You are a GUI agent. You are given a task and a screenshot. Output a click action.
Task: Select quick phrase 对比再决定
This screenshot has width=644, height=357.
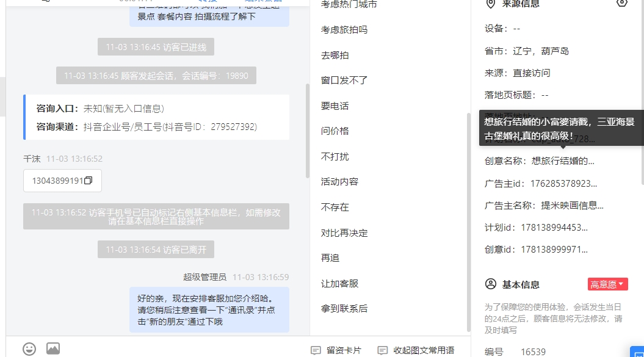coord(344,233)
